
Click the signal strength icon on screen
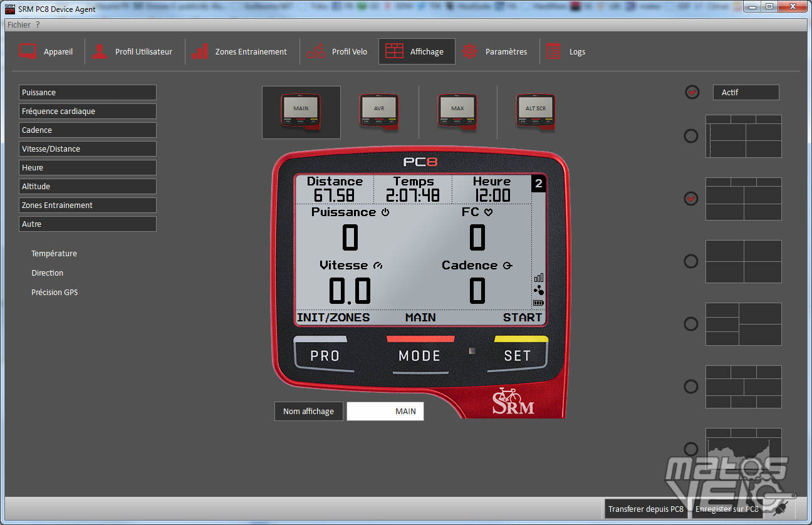point(539,278)
